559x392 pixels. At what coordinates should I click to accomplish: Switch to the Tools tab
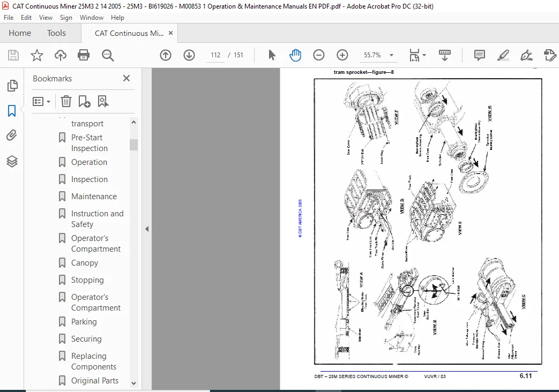click(x=56, y=33)
